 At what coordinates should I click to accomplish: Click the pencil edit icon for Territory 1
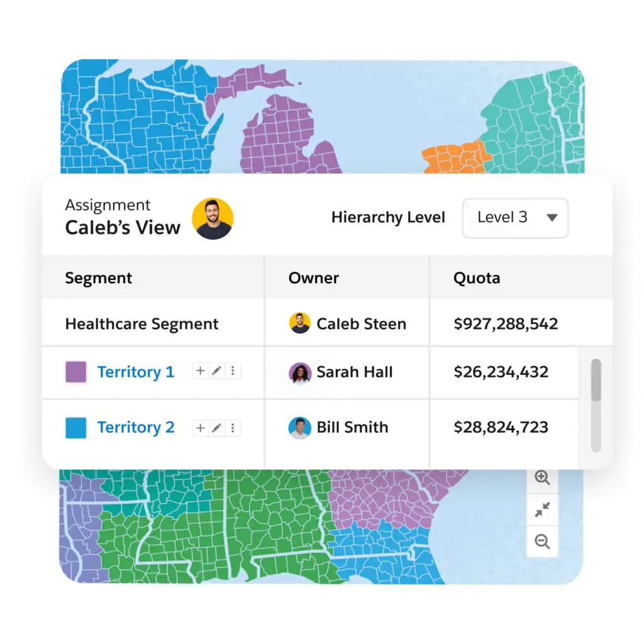pyautogui.click(x=216, y=371)
